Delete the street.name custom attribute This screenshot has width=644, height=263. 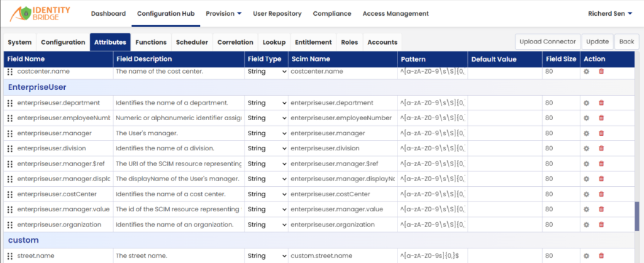pyautogui.click(x=601, y=255)
